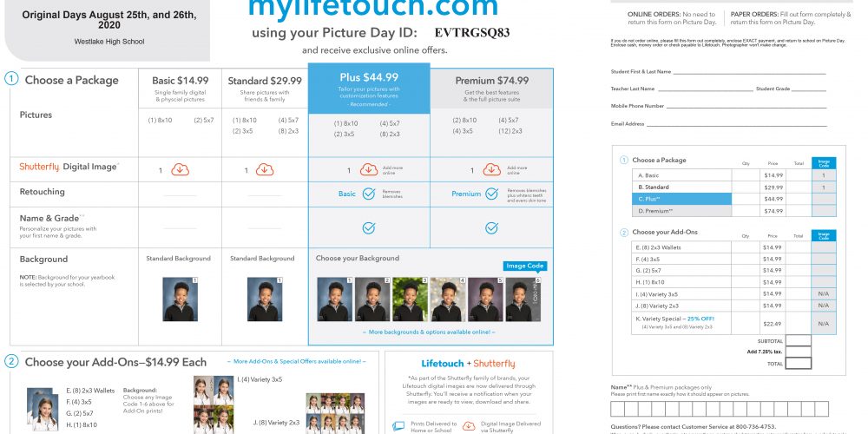Select the D. Premium row in order form

(734, 211)
